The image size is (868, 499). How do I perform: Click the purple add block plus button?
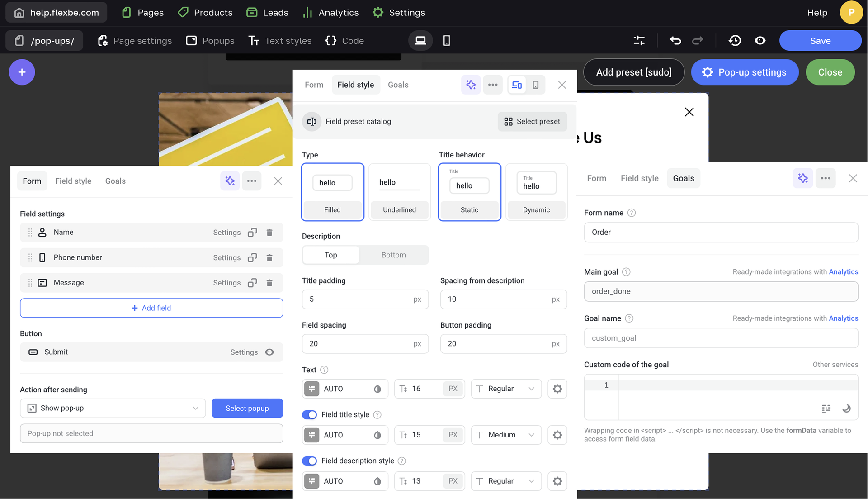(x=22, y=72)
